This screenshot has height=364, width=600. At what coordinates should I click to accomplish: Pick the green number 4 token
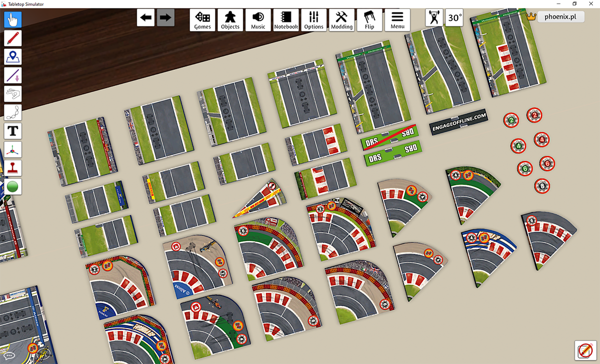tap(518, 146)
